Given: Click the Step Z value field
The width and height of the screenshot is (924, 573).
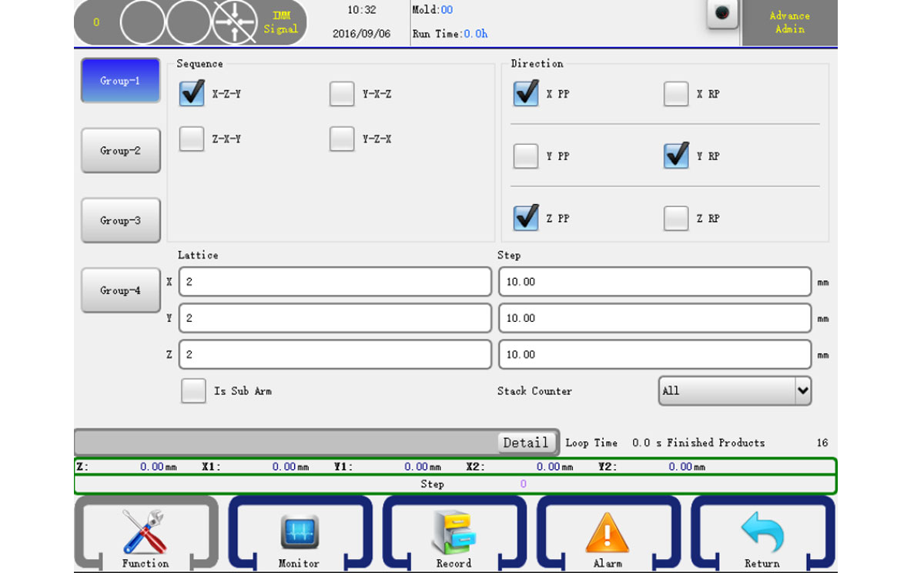Looking at the screenshot, I should pos(654,355).
